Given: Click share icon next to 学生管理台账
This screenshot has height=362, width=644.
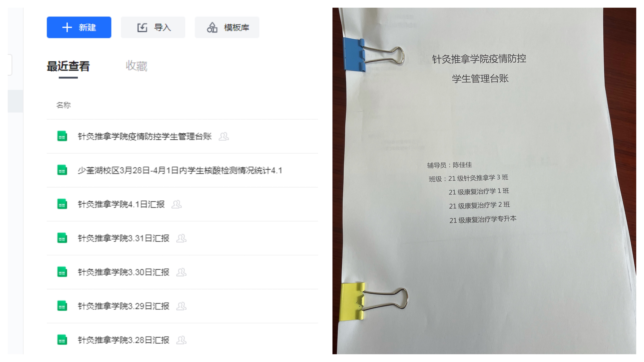Looking at the screenshot, I should tap(223, 136).
